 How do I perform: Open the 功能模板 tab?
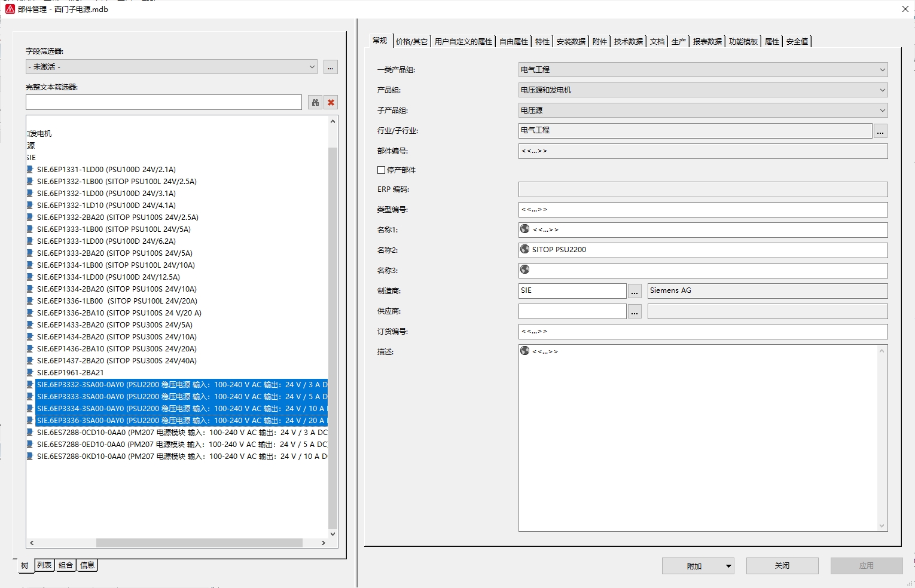click(x=743, y=41)
